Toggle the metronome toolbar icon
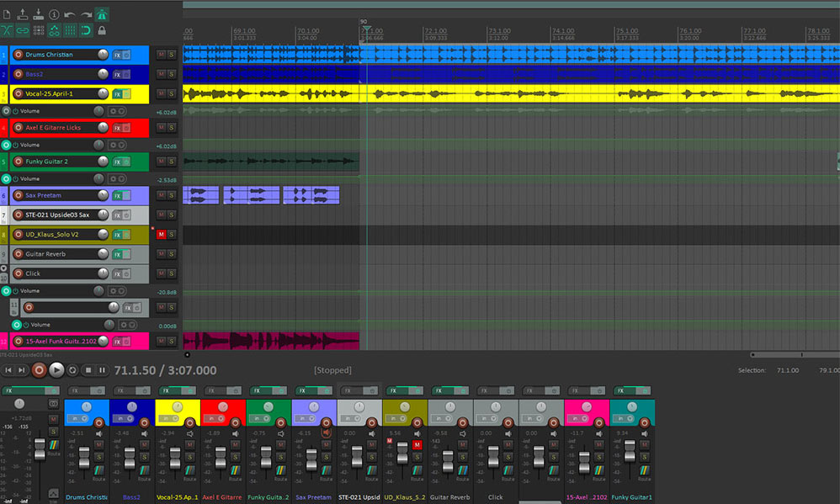The height and width of the screenshot is (504, 840). pyautogui.click(x=102, y=14)
